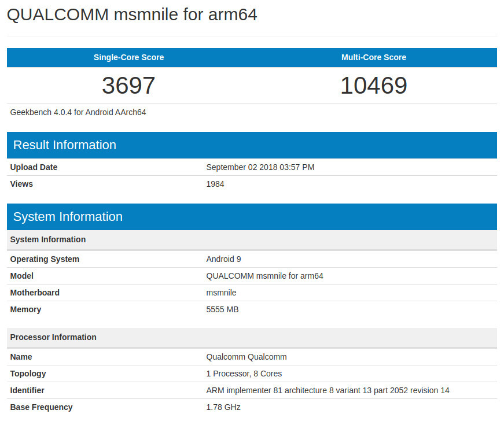Viewport: 504px width, 425px height.
Task: Click the Geekbench 4.0.4 for Android AArch64 text
Action: (78, 112)
